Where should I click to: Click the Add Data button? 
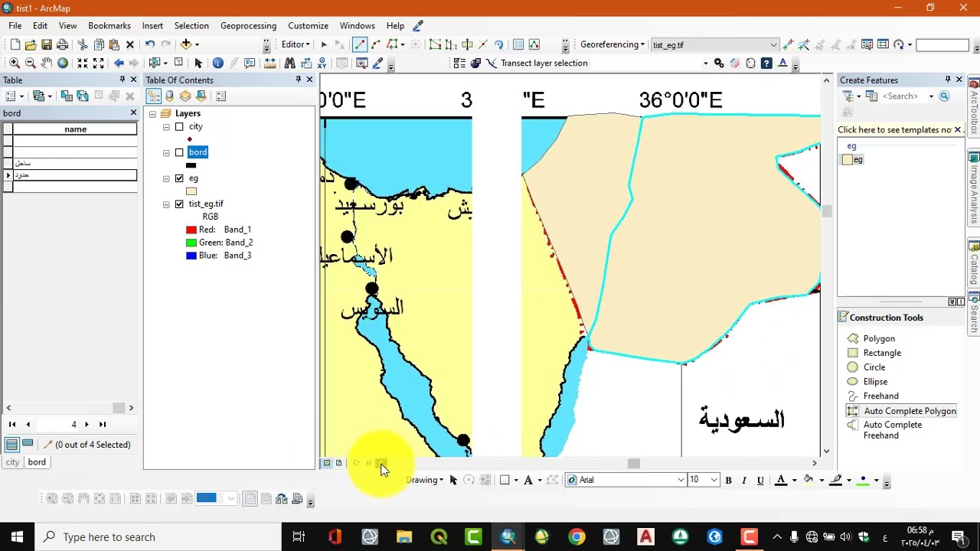[x=185, y=44]
